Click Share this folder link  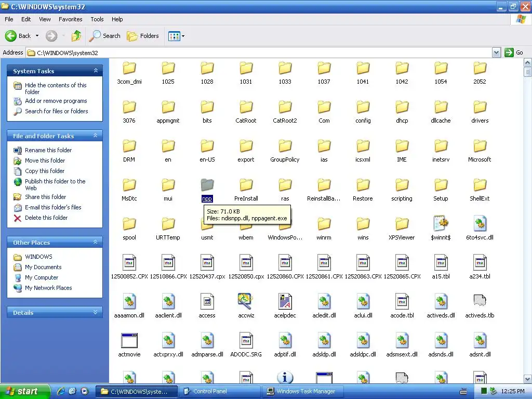coord(46,197)
